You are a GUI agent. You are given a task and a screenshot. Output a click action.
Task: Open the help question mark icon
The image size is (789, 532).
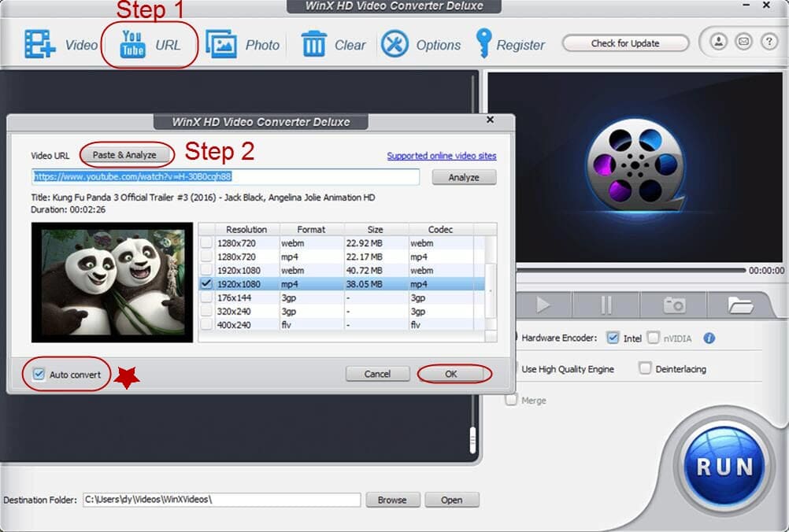point(769,42)
